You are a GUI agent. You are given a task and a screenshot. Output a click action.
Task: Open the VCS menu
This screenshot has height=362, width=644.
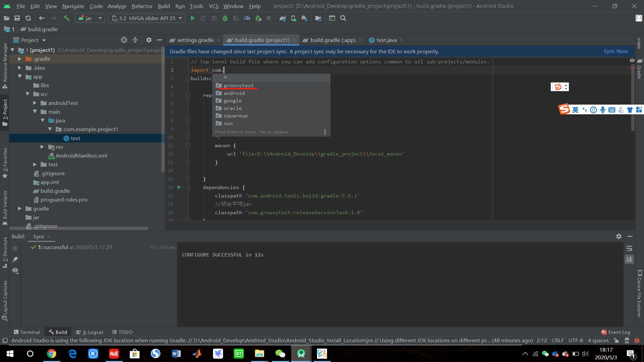click(213, 6)
